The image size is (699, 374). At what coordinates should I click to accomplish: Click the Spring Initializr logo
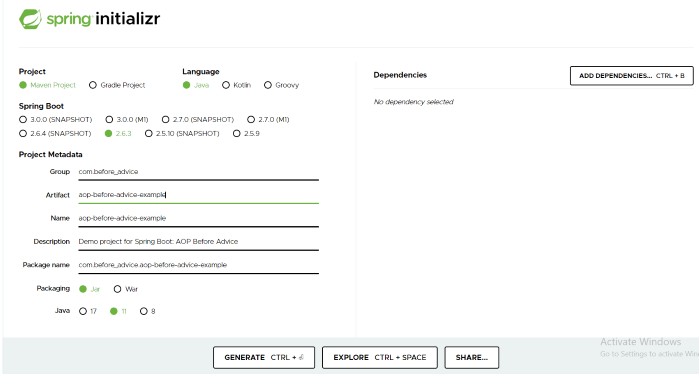(x=89, y=19)
